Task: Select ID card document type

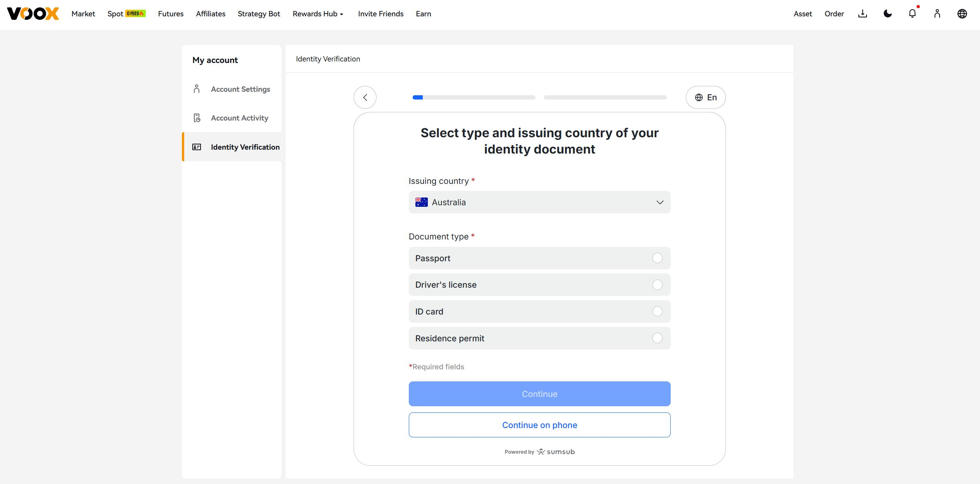Action: [539, 311]
